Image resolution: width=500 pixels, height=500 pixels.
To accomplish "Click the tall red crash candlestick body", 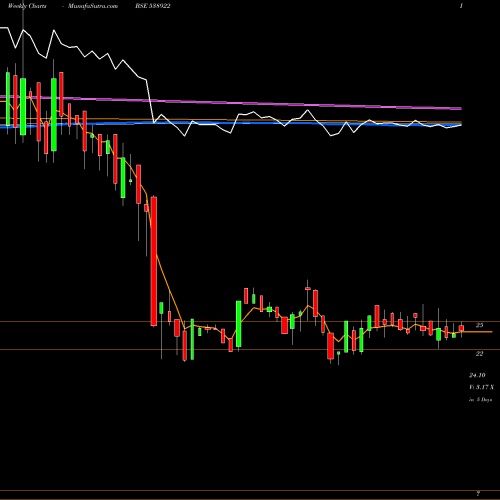I will tap(154, 261).
